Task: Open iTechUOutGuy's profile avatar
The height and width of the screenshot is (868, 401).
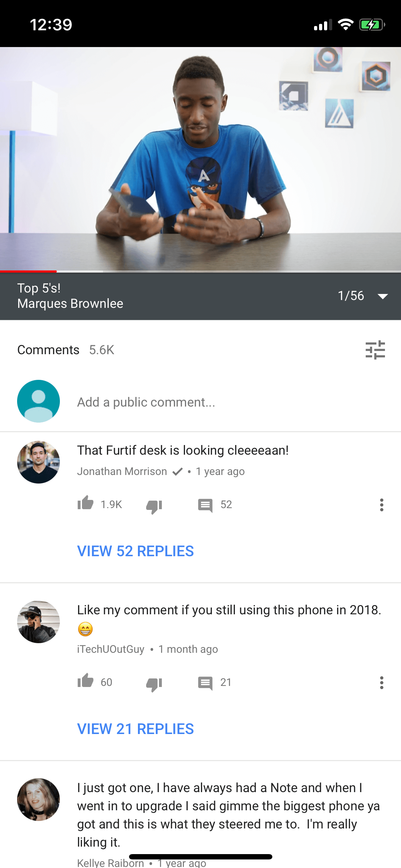Action: 38,622
